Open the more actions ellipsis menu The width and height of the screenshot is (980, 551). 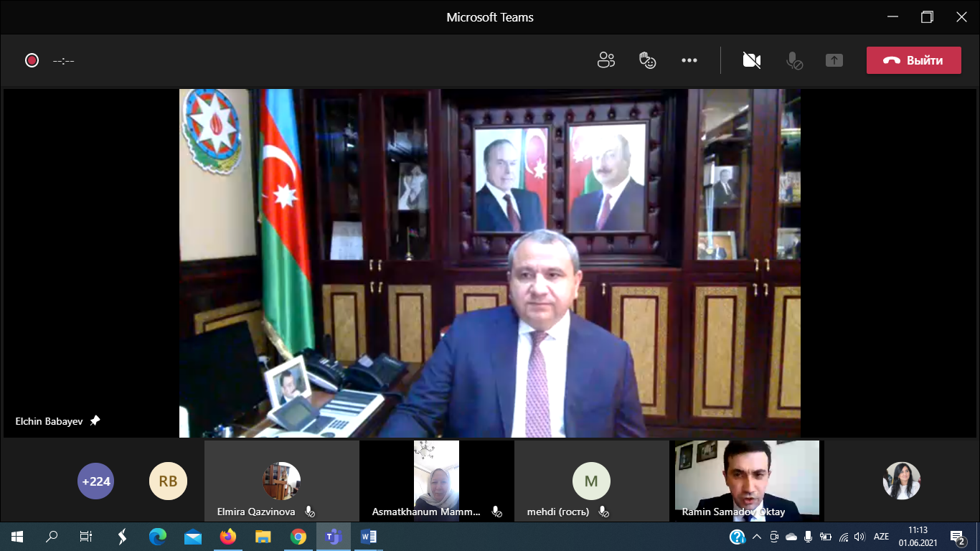689,60
